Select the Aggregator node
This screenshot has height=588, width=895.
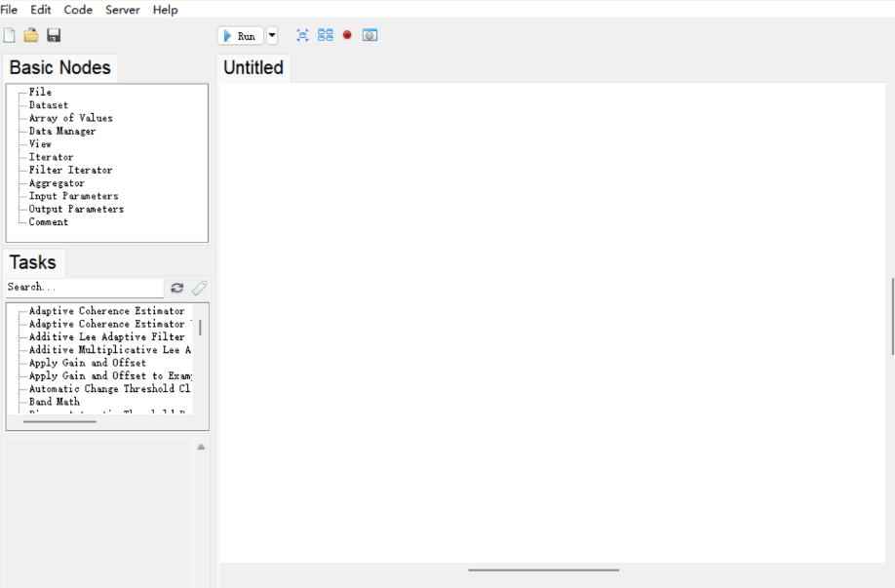[57, 183]
